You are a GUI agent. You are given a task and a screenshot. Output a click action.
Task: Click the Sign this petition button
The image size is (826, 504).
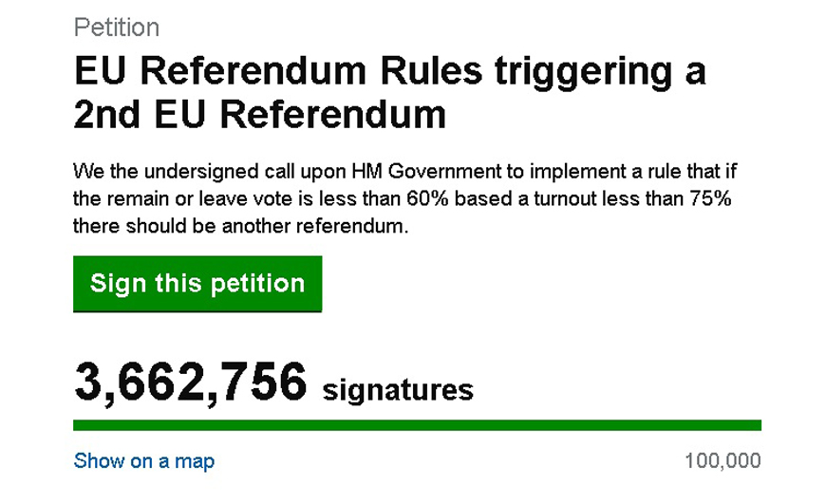click(x=197, y=284)
